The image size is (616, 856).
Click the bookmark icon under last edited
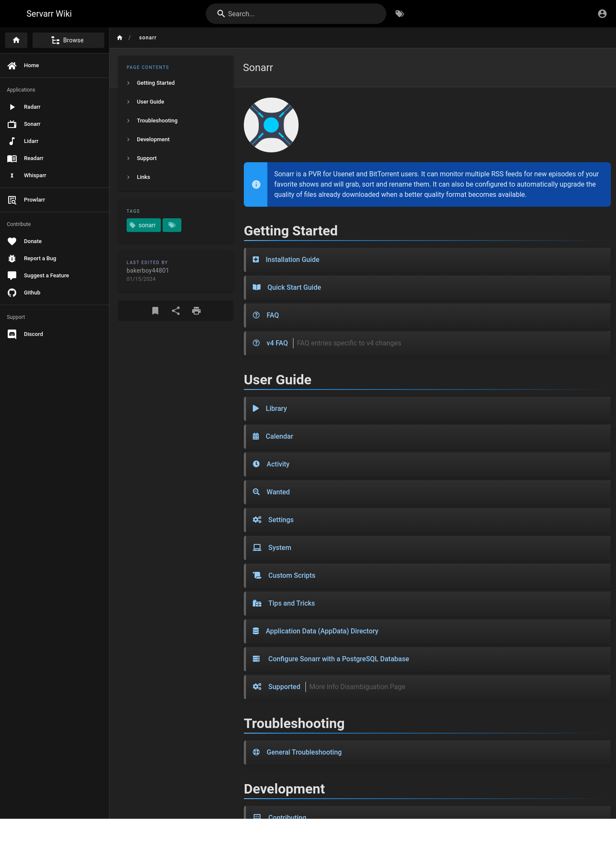tap(155, 311)
